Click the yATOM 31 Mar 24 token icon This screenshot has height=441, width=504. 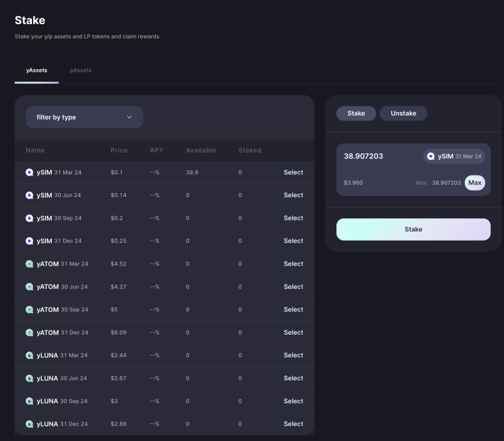29,264
